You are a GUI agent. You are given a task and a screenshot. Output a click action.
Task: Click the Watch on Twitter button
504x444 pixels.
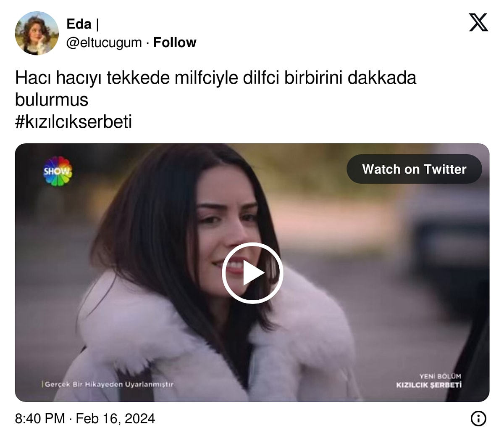[414, 169]
